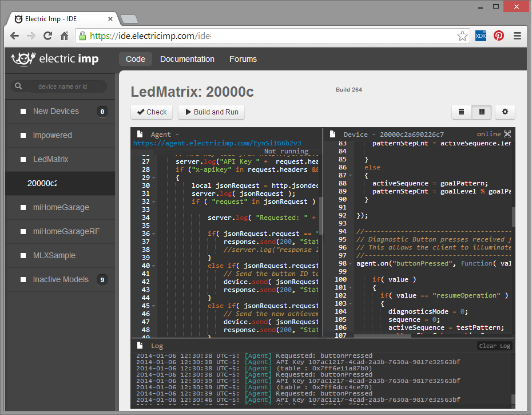532x415 pixels.
Task: Select LedMatrix model in sidebar
Action: [60, 159]
